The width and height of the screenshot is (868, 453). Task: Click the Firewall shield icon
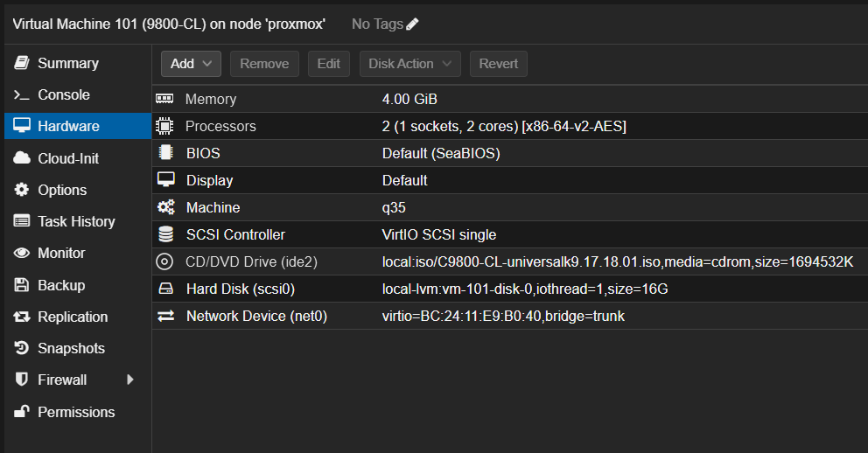[22, 380]
